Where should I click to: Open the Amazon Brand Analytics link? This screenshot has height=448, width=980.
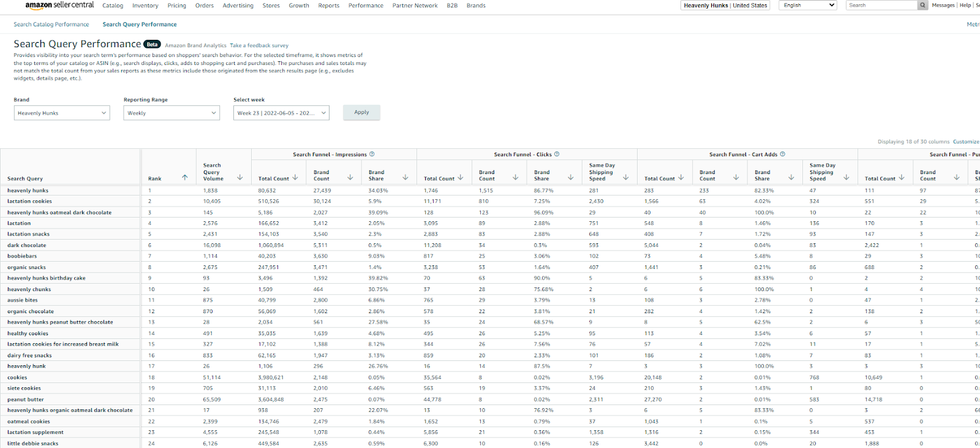click(195, 45)
